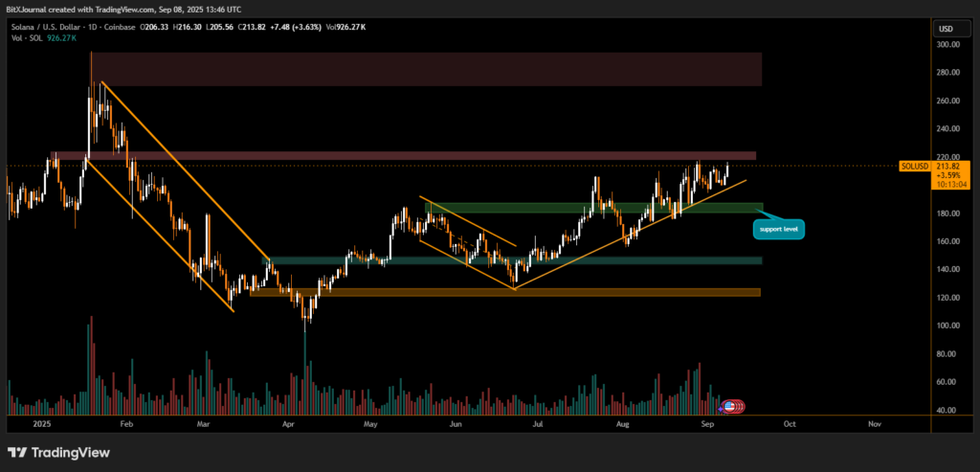The width and height of the screenshot is (980, 472).
Task: Click the SOLUSD price label tag
Action: tap(914, 167)
